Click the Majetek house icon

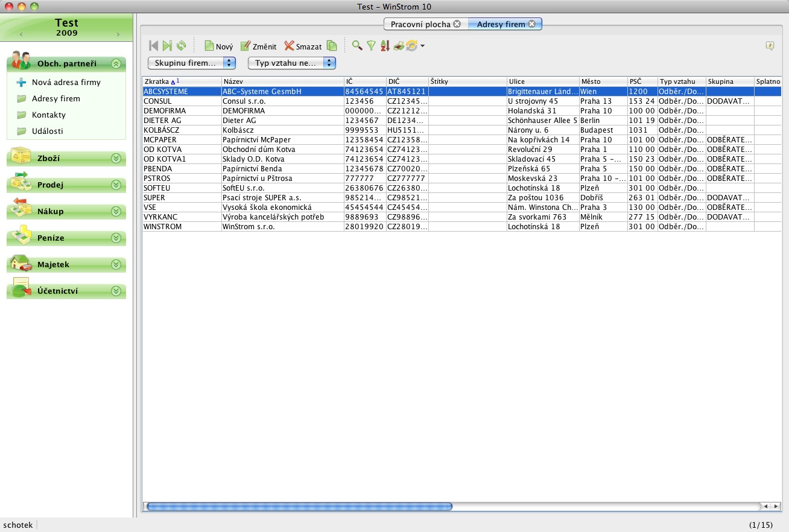click(x=21, y=262)
